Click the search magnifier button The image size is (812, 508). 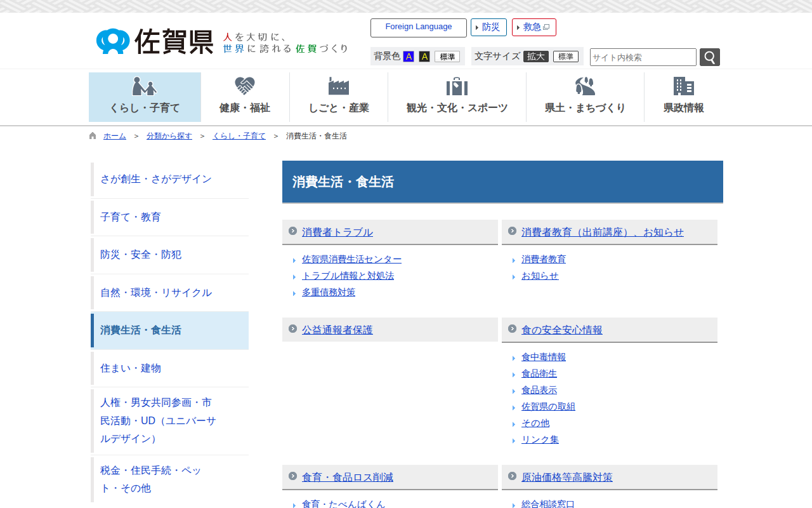[x=709, y=57]
